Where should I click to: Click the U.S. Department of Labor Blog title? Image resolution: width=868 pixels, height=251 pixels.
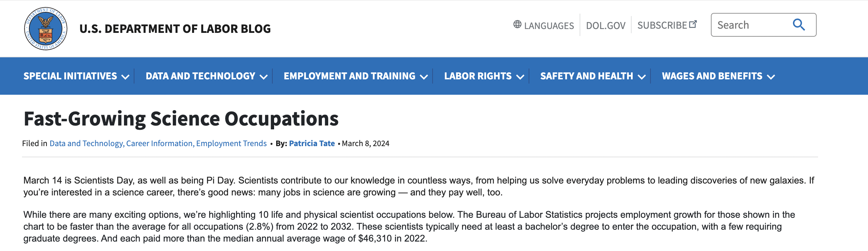[175, 29]
